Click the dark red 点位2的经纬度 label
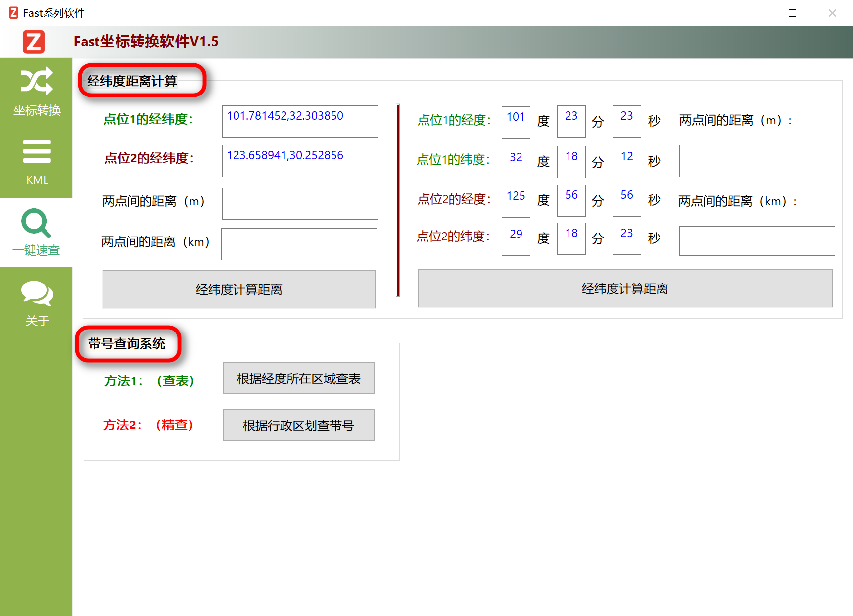 [149, 158]
